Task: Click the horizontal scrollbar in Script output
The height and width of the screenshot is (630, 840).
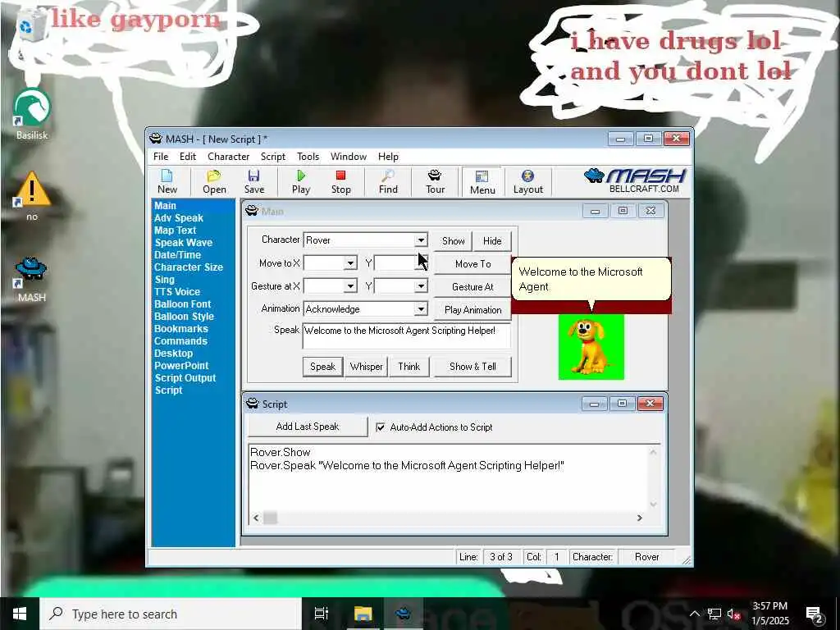Action: 447,518
